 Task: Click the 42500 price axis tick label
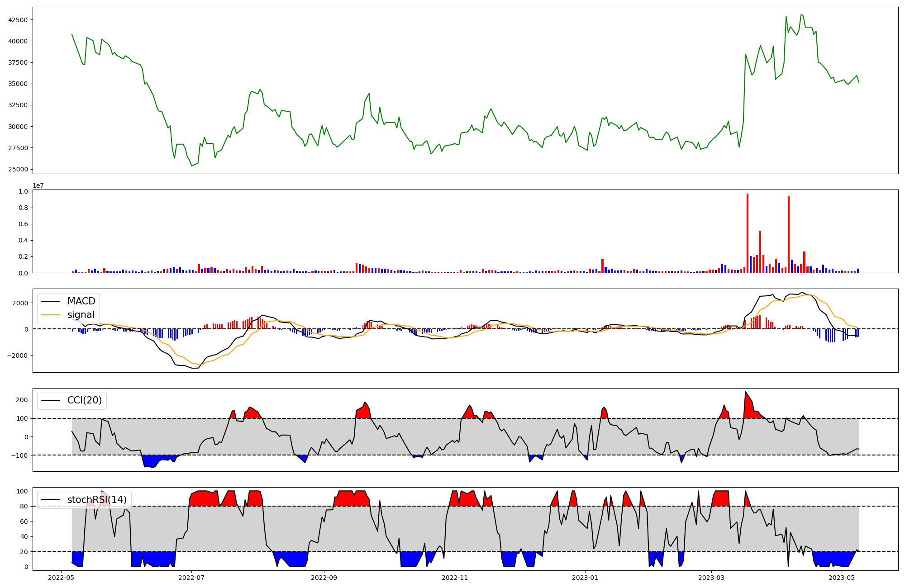[18, 20]
